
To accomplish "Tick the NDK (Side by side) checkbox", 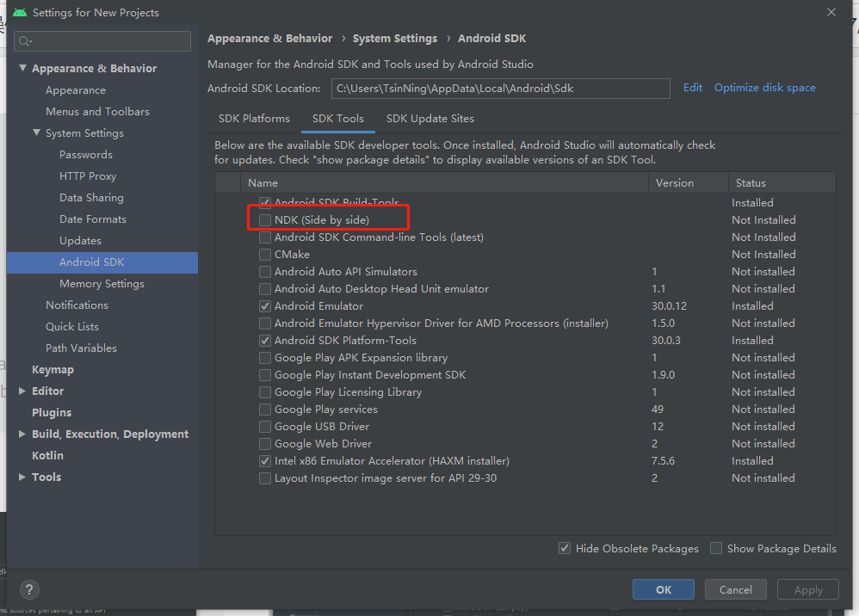I will (265, 220).
